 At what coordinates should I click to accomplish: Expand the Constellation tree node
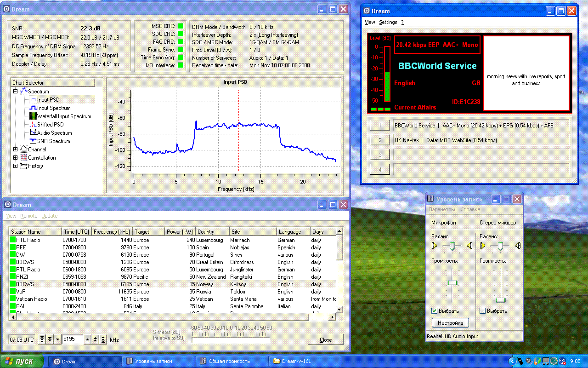point(16,158)
